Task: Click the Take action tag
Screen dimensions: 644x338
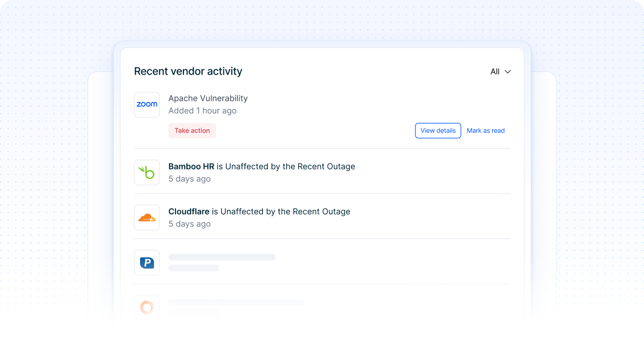Action: [x=192, y=130]
